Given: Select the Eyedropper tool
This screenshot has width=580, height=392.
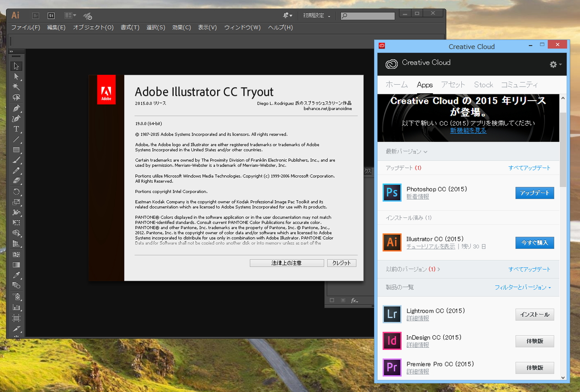Looking at the screenshot, I should click(16, 275).
